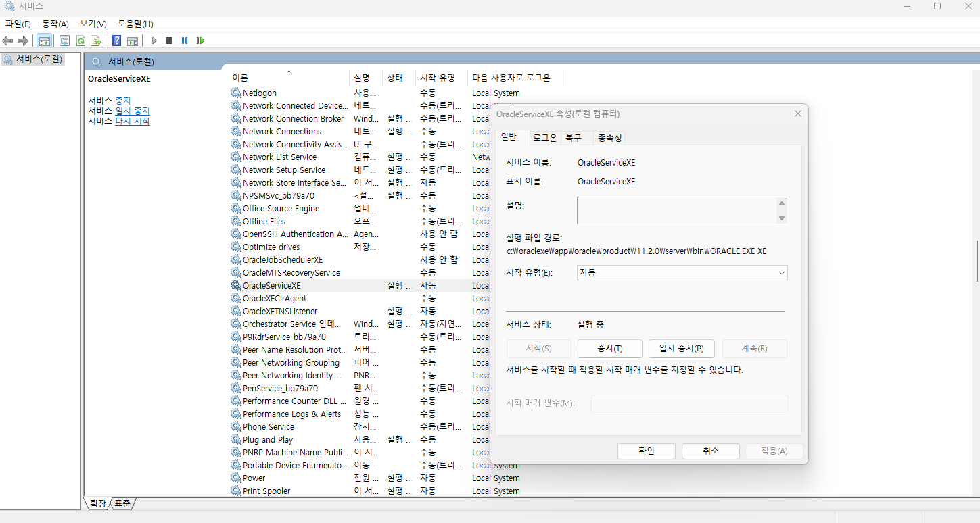980x523 pixels.
Task: Click gear icon of OracleXETNSListener
Action: click(236, 311)
